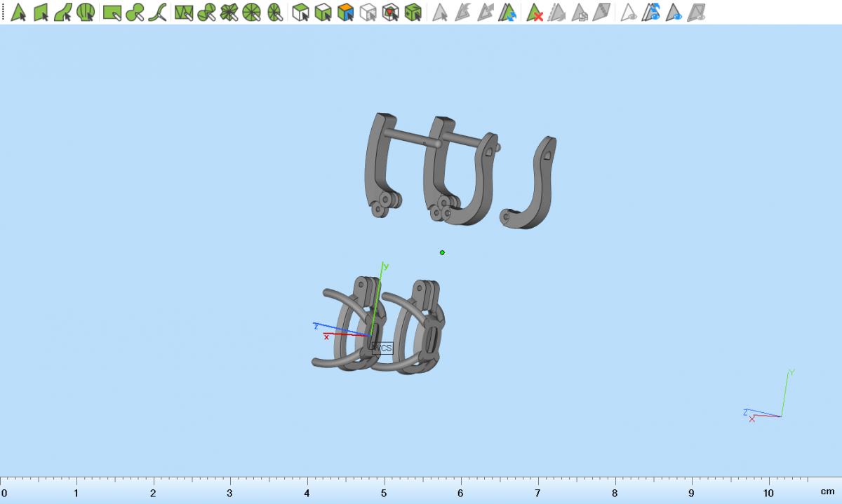Click the toolbar drag handle dots
Screen dimensions: 842x504
point(4,12)
